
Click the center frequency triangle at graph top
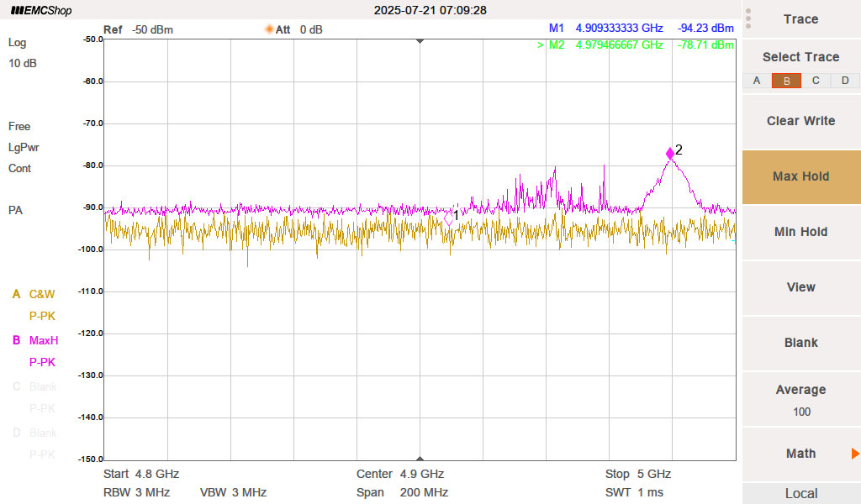point(420,41)
